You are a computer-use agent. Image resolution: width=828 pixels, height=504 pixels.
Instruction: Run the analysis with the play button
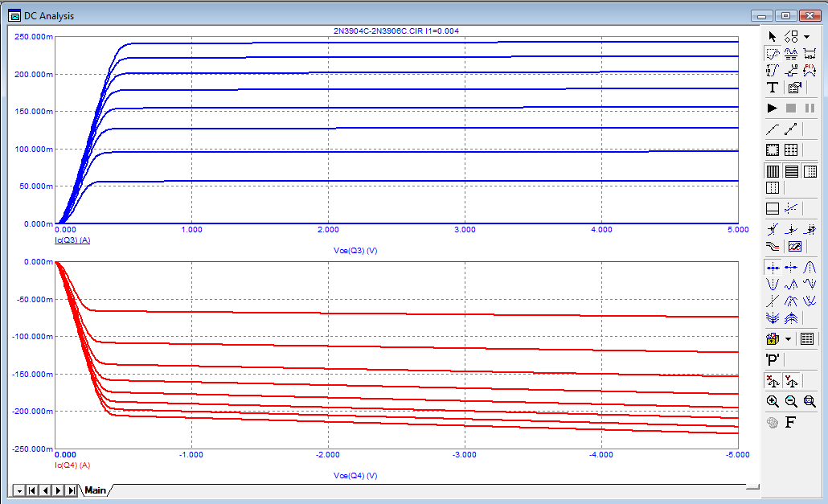(x=773, y=109)
